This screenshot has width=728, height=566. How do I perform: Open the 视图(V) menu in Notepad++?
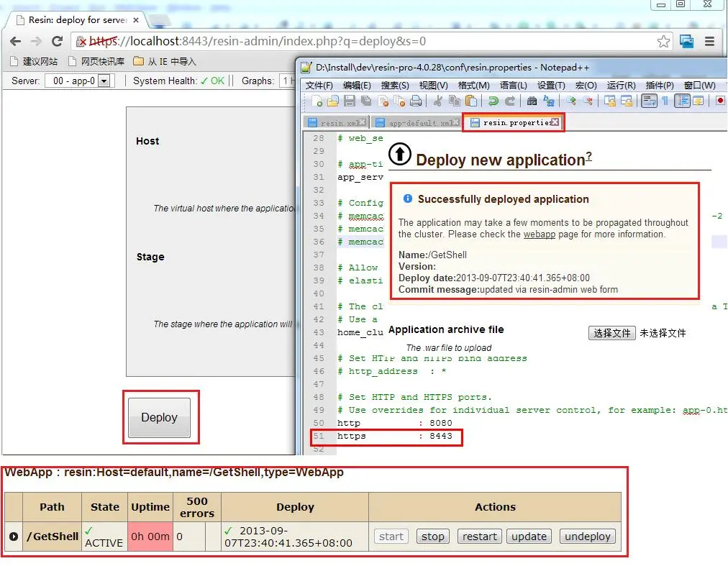click(433, 86)
